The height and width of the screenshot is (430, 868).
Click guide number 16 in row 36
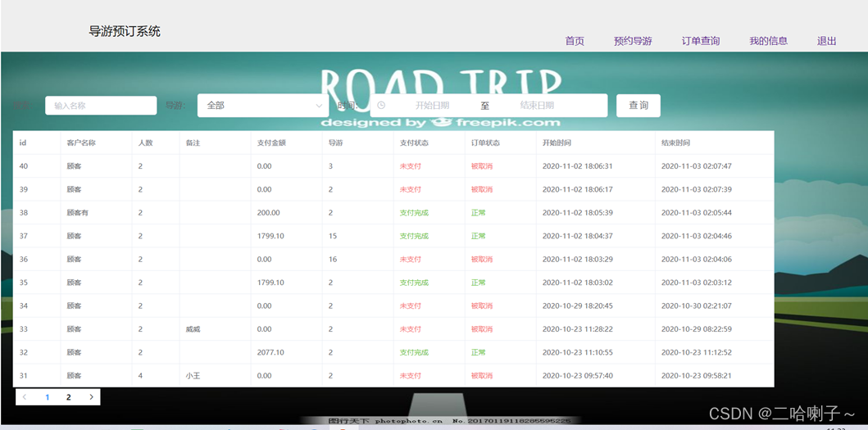click(x=332, y=259)
